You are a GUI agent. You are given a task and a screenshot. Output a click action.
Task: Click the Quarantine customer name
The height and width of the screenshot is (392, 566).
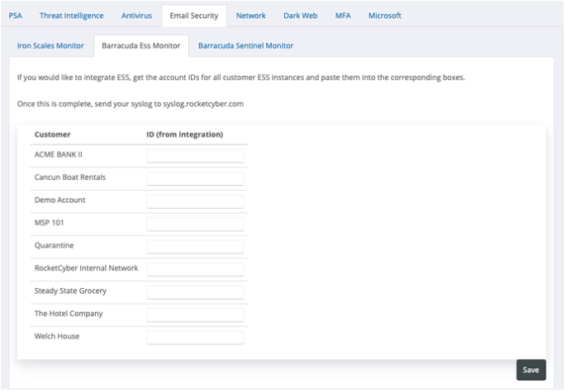point(55,245)
